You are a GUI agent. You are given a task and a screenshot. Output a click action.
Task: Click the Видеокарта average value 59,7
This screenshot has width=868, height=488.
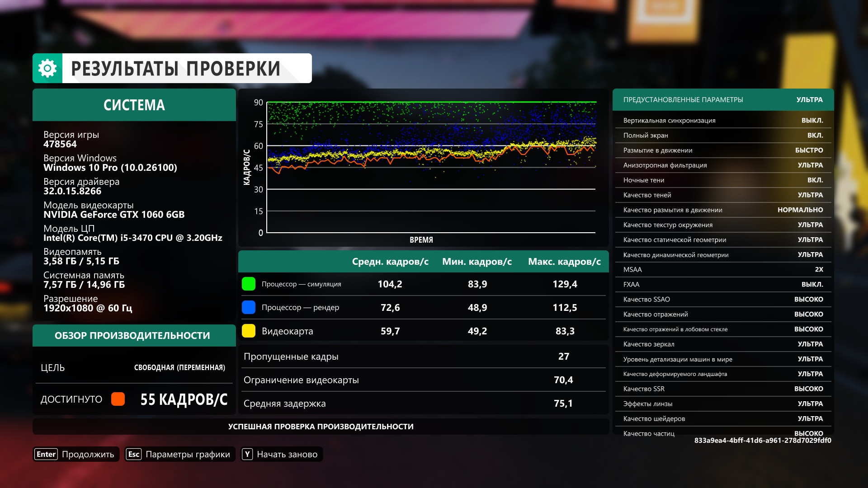[390, 331]
